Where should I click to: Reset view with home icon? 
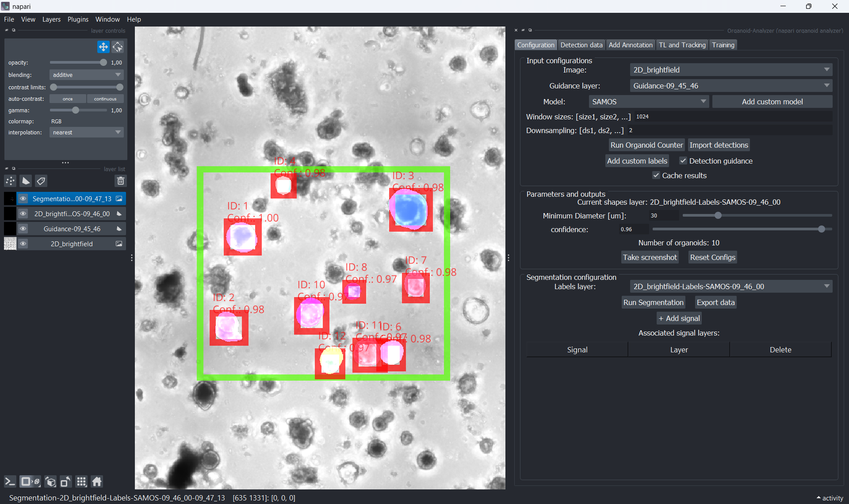click(x=97, y=481)
